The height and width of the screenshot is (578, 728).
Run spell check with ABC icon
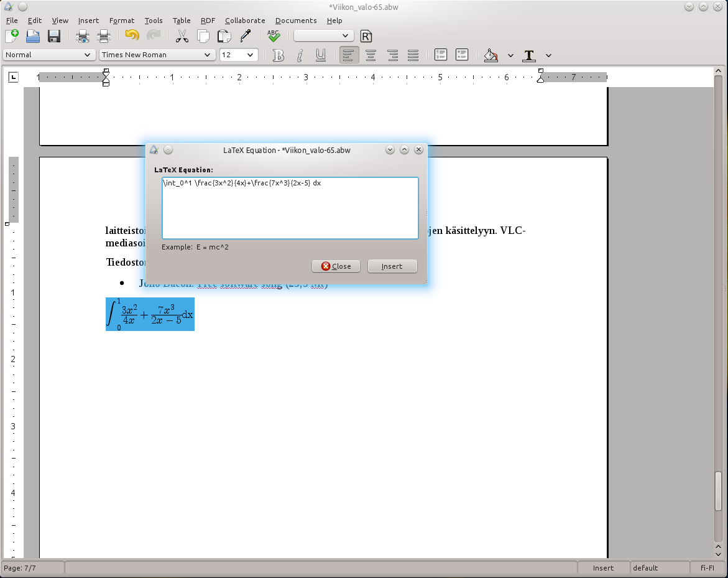coord(274,36)
